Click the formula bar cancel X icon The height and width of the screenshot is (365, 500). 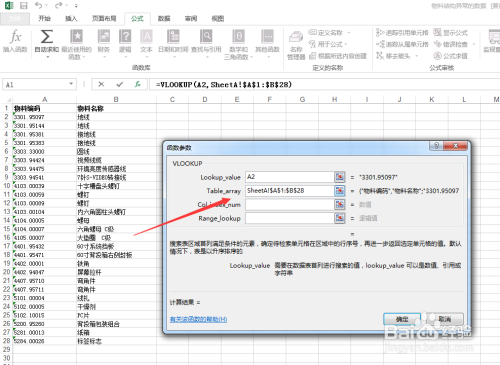(101, 84)
